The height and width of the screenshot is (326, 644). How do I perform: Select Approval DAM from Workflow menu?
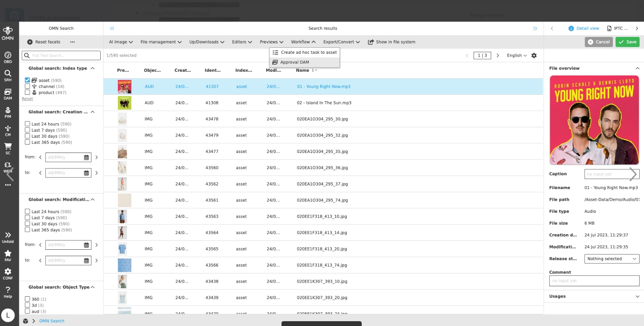tap(294, 62)
